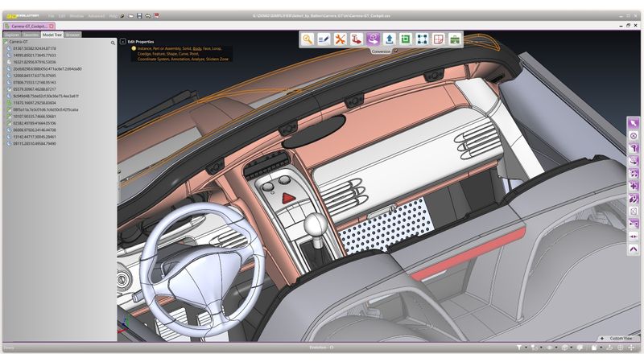
Task: Collapse the Edit Properties panel box
Action: (x=123, y=42)
